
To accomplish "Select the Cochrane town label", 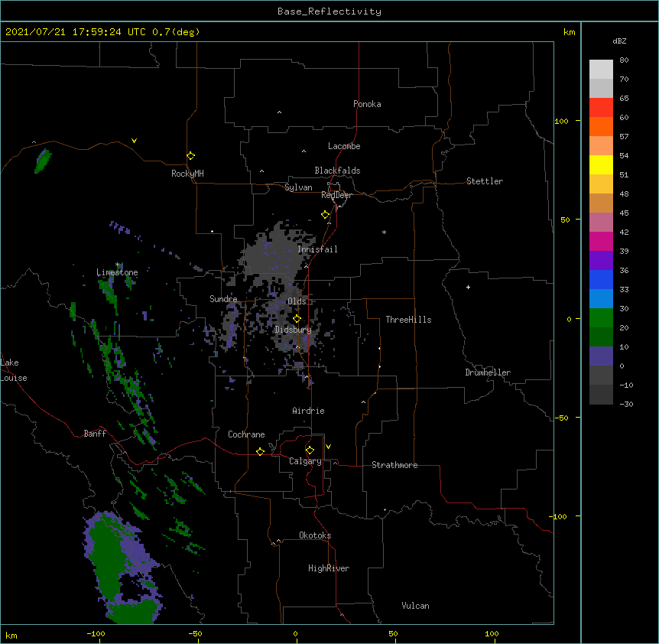I will [246, 434].
